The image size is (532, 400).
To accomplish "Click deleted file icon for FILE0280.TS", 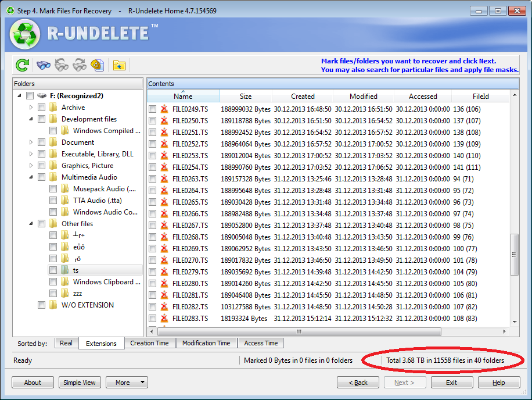I will (x=164, y=284).
